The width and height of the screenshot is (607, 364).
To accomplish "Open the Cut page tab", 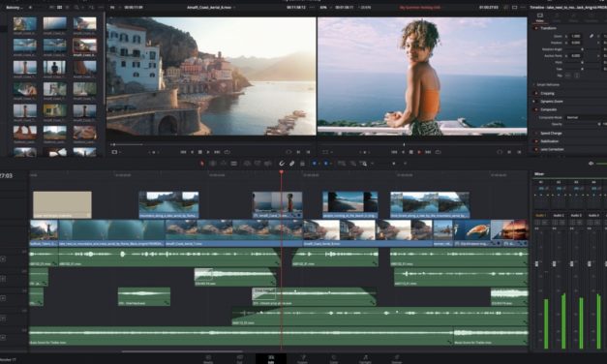I will pos(240,359).
